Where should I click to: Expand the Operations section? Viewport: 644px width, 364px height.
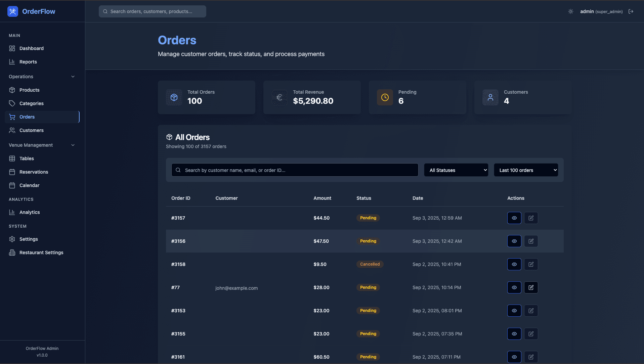click(73, 77)
